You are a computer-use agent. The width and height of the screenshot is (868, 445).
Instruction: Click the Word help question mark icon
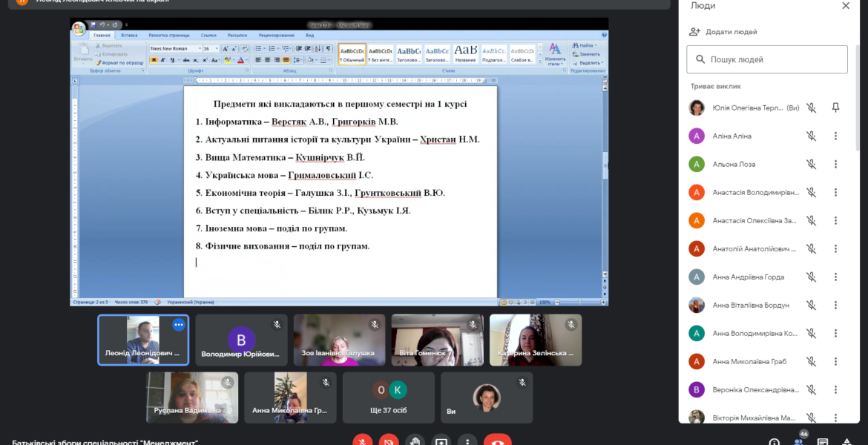[604, 35]
